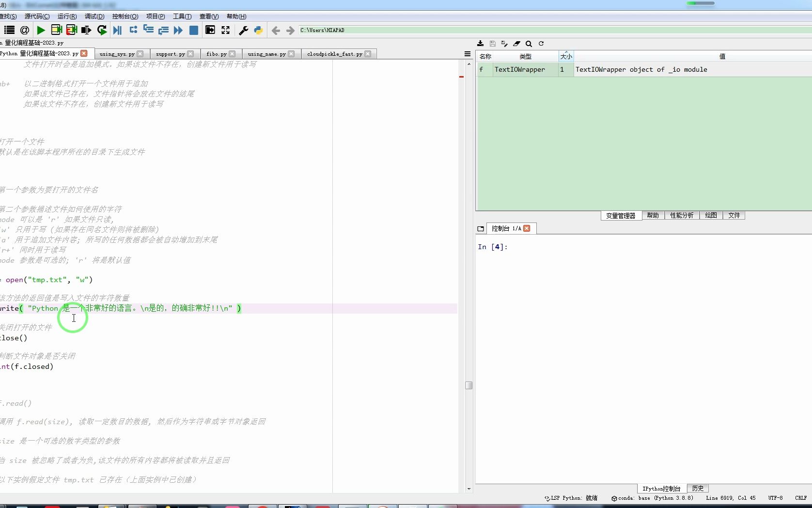This screenshot has height=508, width=812.
Task: Select the IPython控制台 tab
Action: (x=661, y=489)
